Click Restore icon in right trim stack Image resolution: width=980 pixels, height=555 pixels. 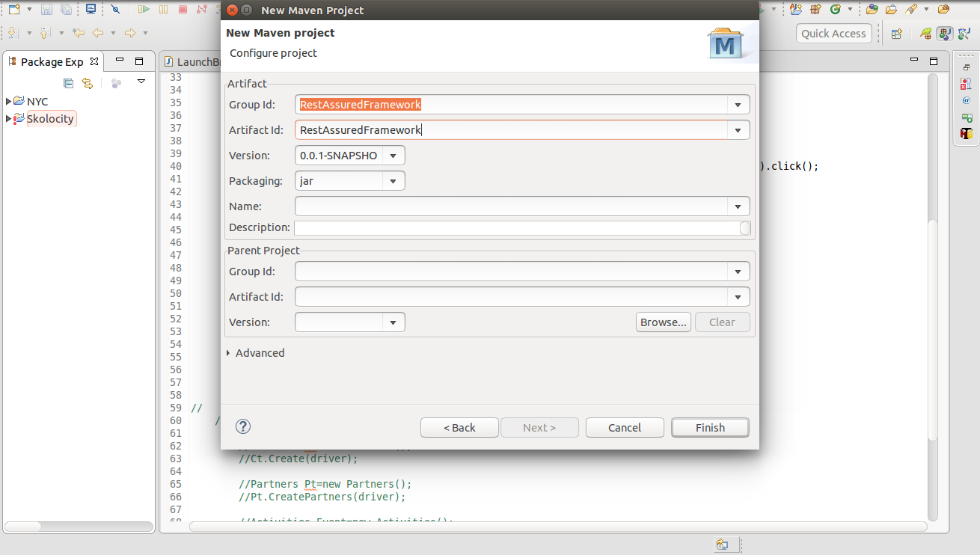click(x=967, y=67)
